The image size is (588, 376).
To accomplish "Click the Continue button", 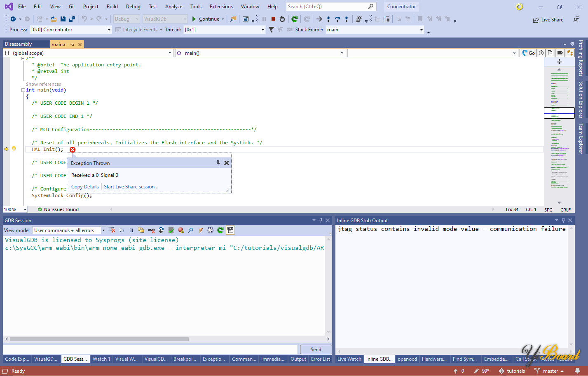I will [206, 19].
